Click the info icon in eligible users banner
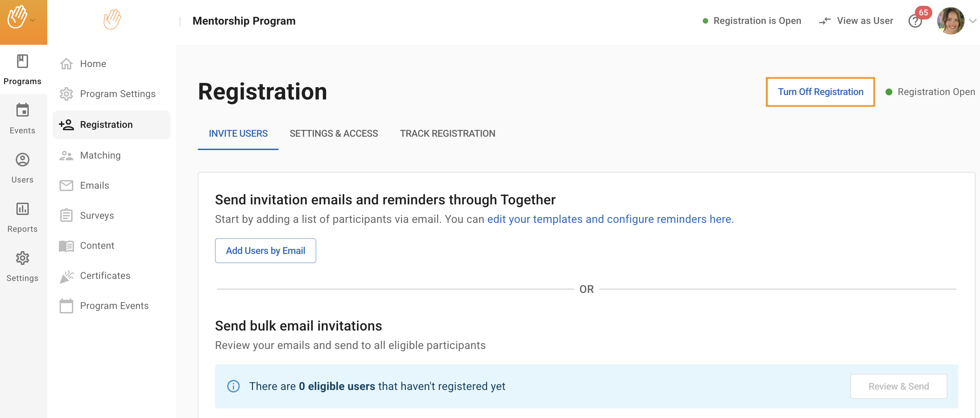This screenshot has height=418, width=980. click(x=233, y=386)
